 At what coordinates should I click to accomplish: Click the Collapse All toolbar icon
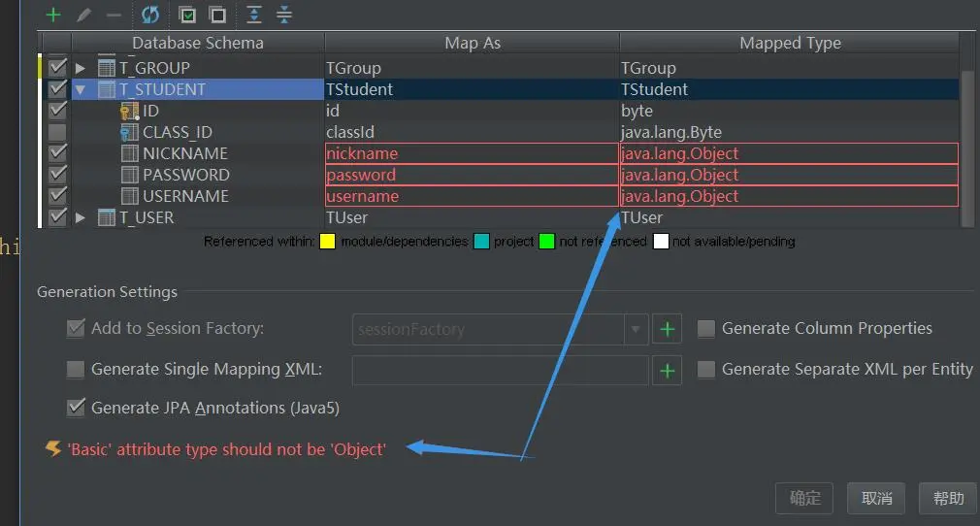(x=283, y=15)
